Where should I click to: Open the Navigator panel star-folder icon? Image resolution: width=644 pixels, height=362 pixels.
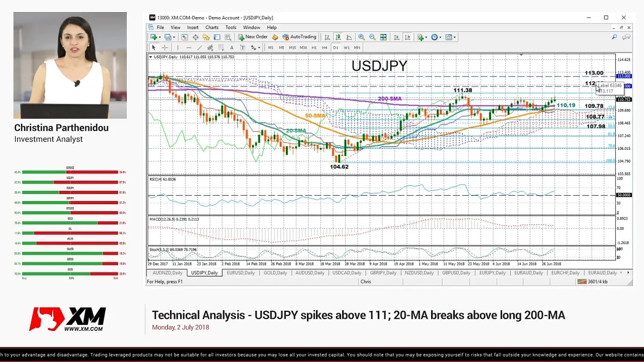206,37
